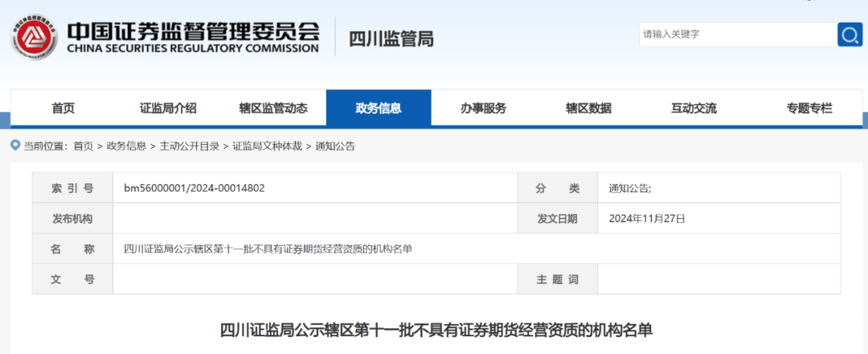Click the 文号 label cell

point(72,279)
